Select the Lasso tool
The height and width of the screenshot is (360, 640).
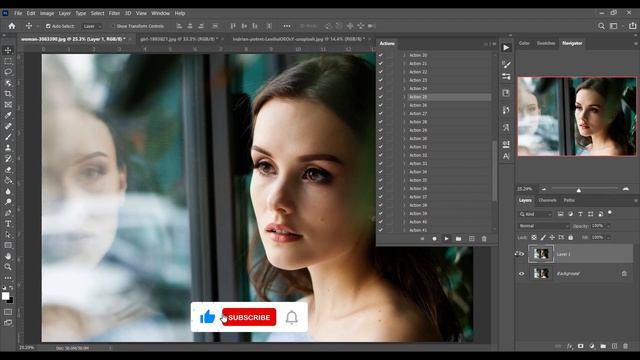(8, 72)
